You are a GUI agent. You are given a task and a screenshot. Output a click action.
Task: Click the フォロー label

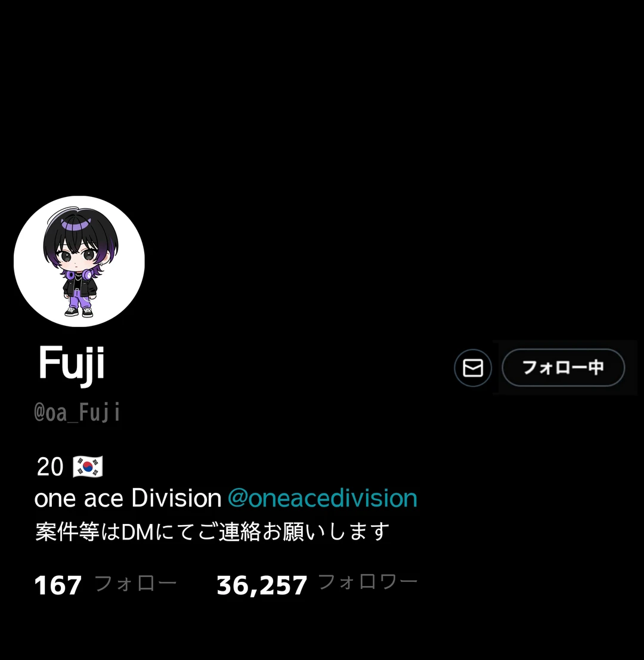click(x=135, y=584)
